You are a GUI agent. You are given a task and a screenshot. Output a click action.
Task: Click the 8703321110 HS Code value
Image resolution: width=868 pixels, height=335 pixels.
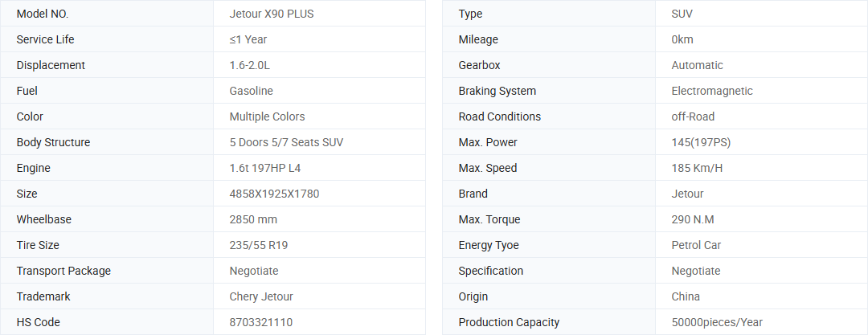[260, 322]
